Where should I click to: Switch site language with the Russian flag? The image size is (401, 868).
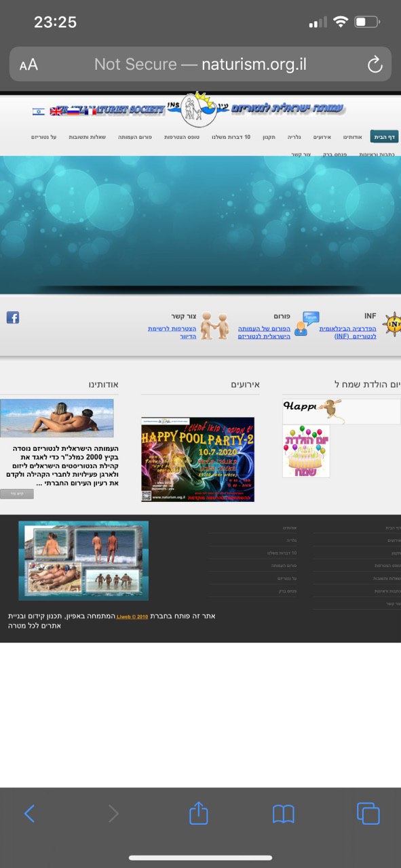tap(73, 111)
